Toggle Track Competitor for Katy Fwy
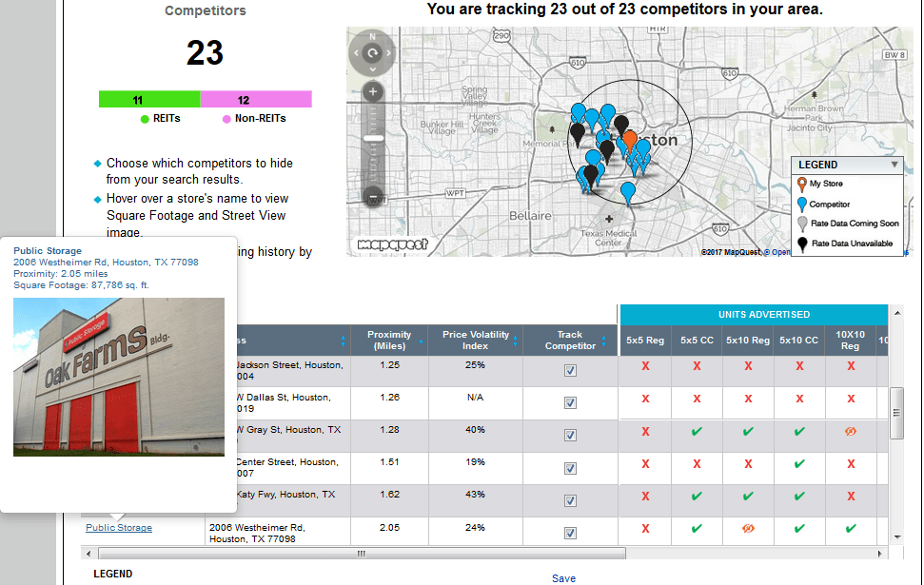Screen dimensions: 924x585 click(570, 500)
